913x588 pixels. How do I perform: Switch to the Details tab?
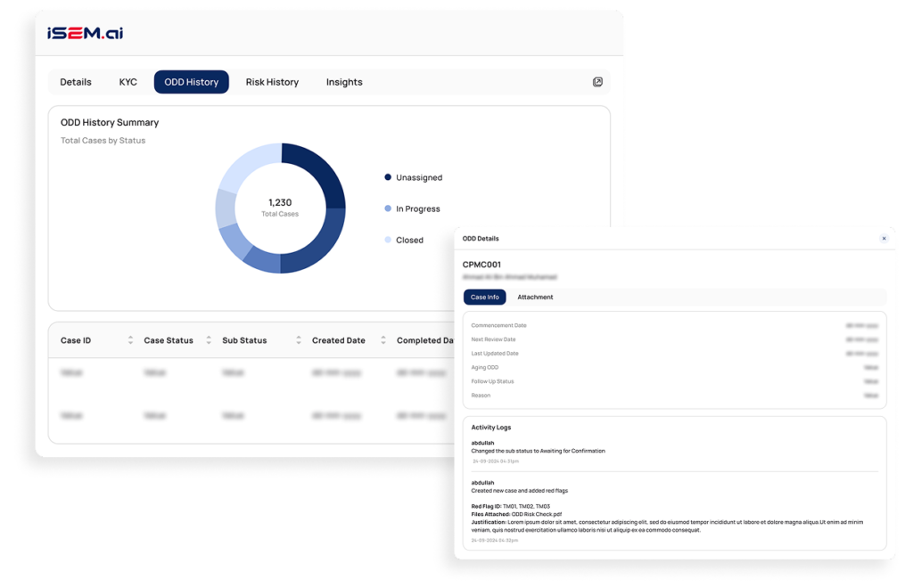pyautogui.click(x=76, y=81)
